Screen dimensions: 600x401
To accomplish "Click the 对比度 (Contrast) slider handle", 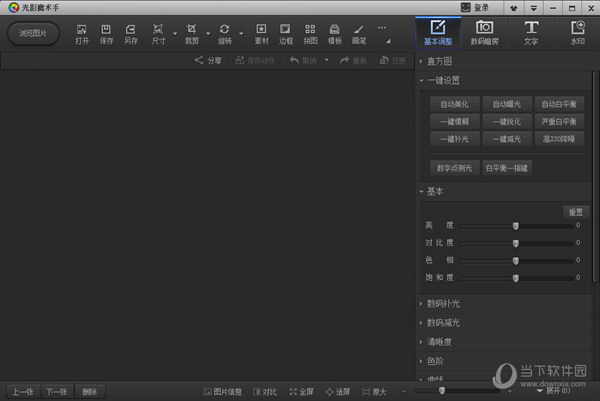I will click(x=516, y=243).
